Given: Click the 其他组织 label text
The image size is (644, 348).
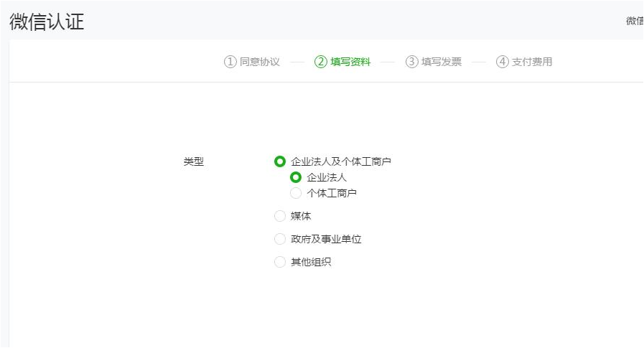Looking at the screenshot, I should 311,262.
